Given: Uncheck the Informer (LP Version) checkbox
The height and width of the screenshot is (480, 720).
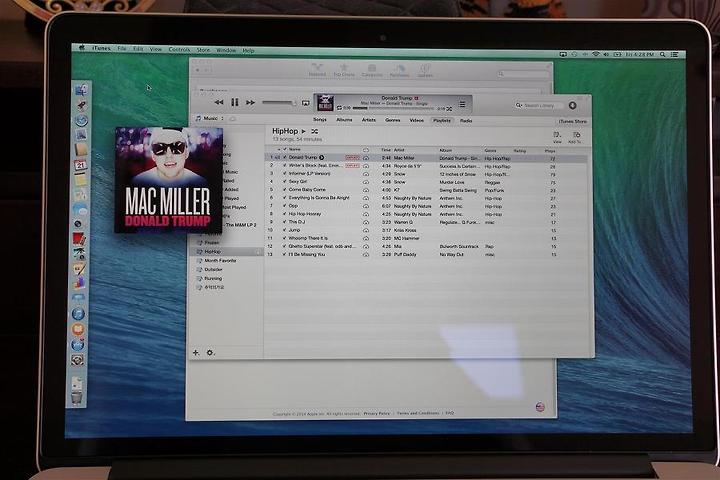Looking at the screenshot, I should pyautogui.click(x=284, y=174).
